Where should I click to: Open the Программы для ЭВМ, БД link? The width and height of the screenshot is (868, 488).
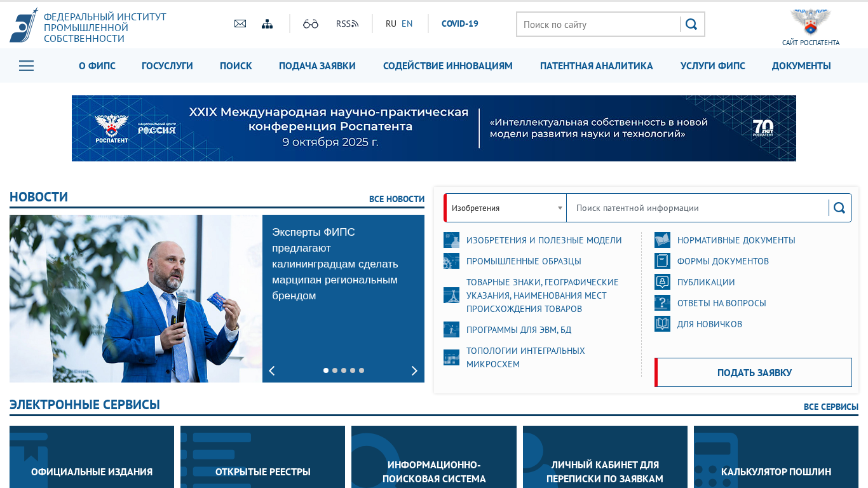click(x=519, y=330)
